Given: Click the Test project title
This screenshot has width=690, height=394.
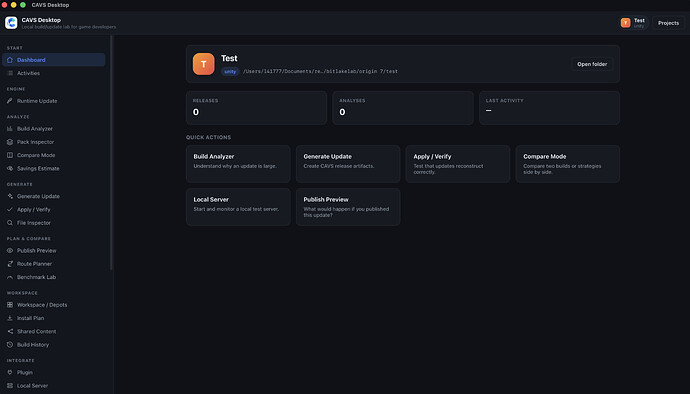Looking at the screenshot, I should click(x=229, y=58).
